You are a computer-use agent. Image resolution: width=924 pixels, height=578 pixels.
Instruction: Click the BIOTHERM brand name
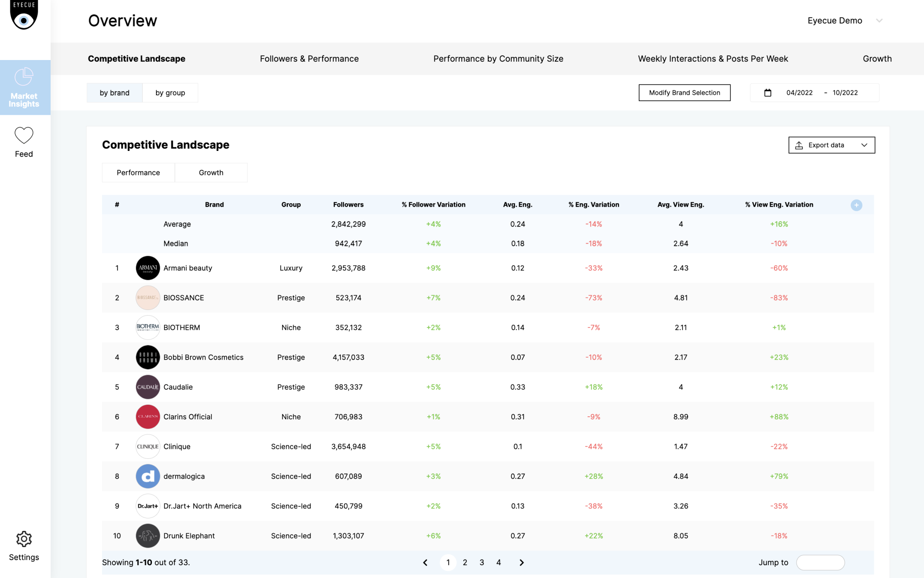pos(181,328)
